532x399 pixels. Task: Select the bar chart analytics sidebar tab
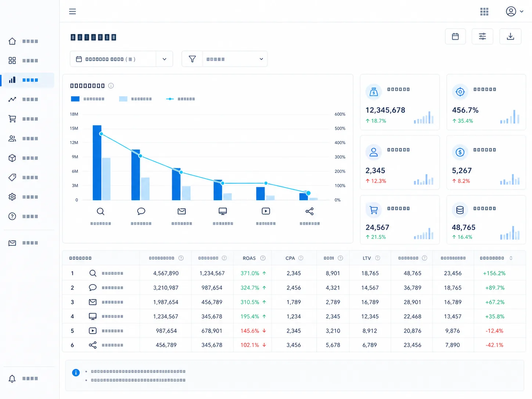point(28,80)
